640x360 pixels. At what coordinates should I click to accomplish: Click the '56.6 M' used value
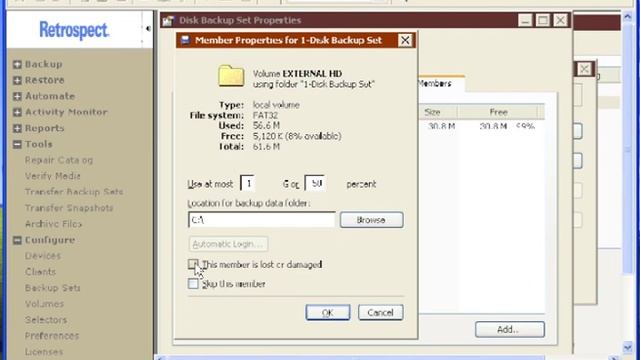click(266, 126)
